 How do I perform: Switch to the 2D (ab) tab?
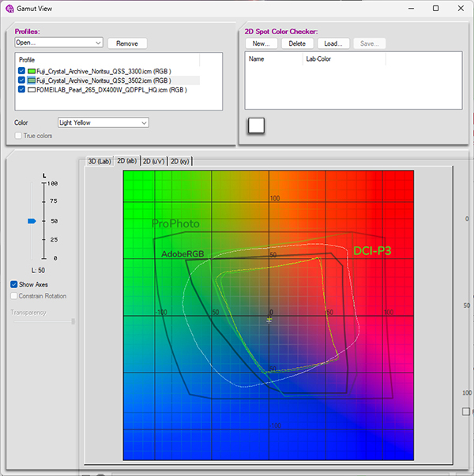[127, 160]
